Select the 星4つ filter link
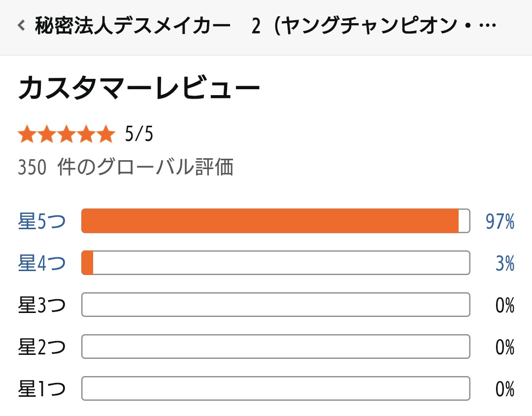Screen dimensions: 532x416 pos(42,263)
